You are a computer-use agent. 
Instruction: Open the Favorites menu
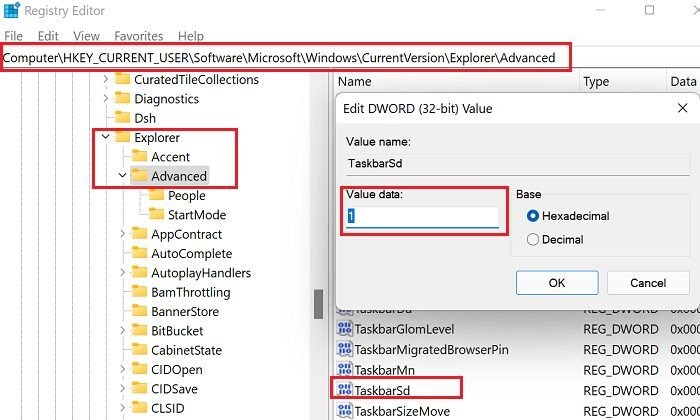point(139,36)
